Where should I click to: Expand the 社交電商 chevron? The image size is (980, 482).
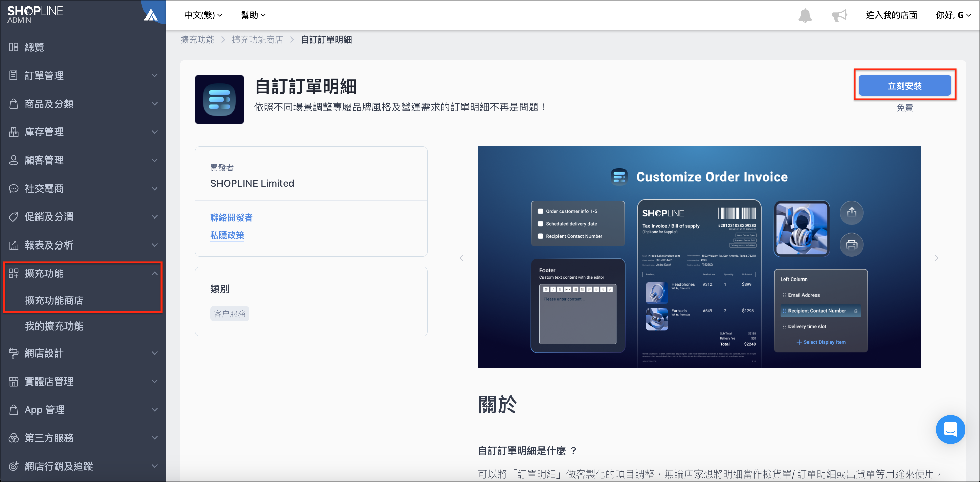pos(154,188)
